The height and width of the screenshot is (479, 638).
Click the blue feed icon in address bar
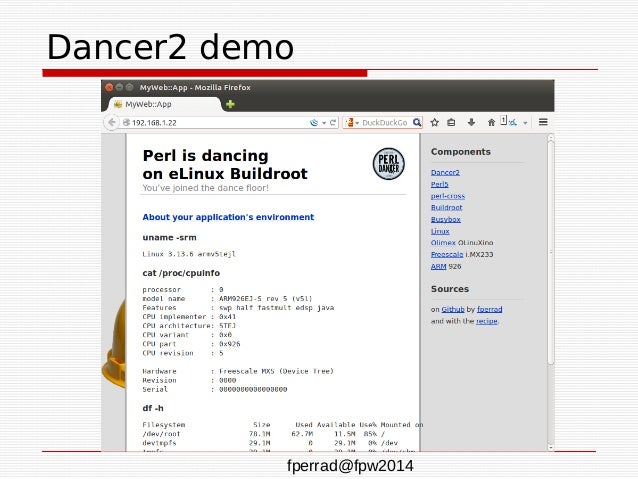(x=314, y=122)
